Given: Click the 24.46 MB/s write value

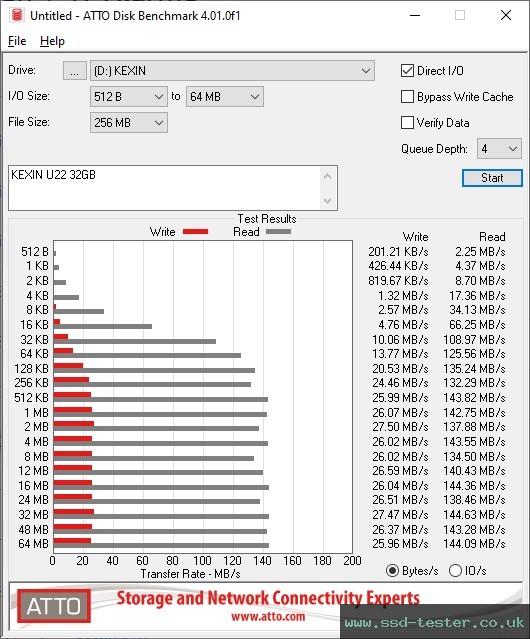Looking at the screenshot, I should pyautogui.click(x=400, y=383).
